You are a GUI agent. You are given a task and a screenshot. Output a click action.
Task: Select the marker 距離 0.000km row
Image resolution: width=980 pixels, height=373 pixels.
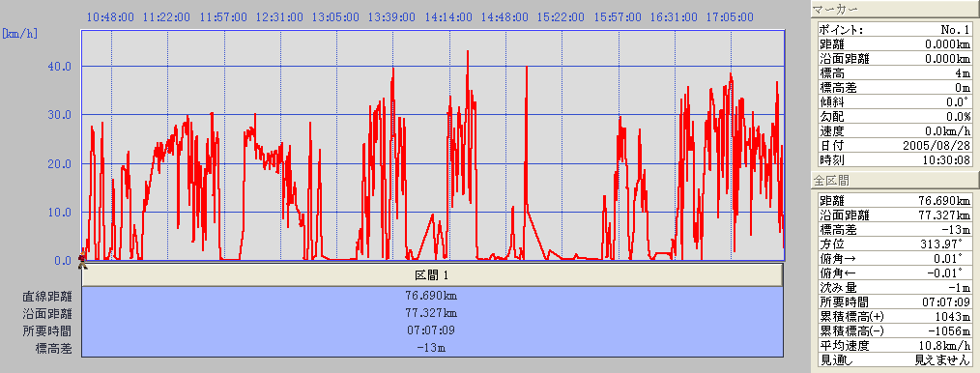(895, 44)
